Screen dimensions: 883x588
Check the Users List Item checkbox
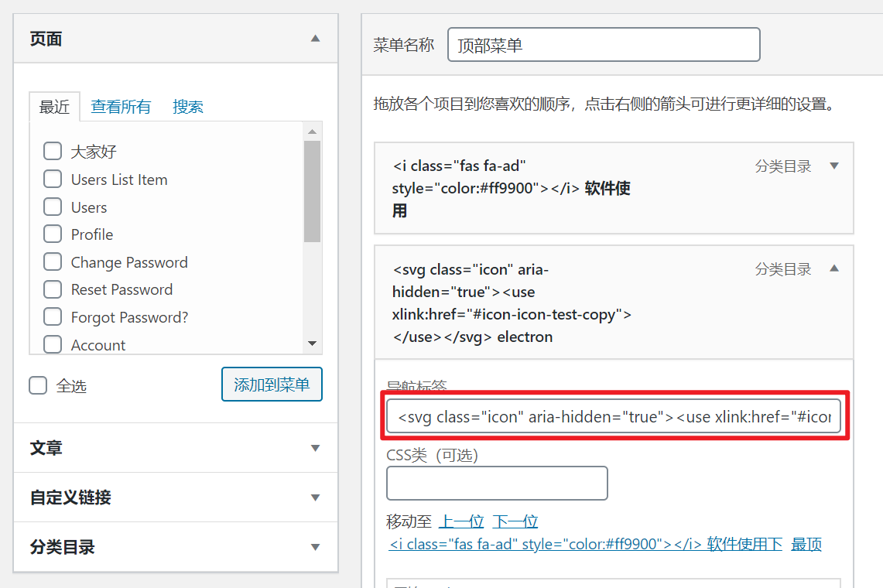[x=53, y=179]
